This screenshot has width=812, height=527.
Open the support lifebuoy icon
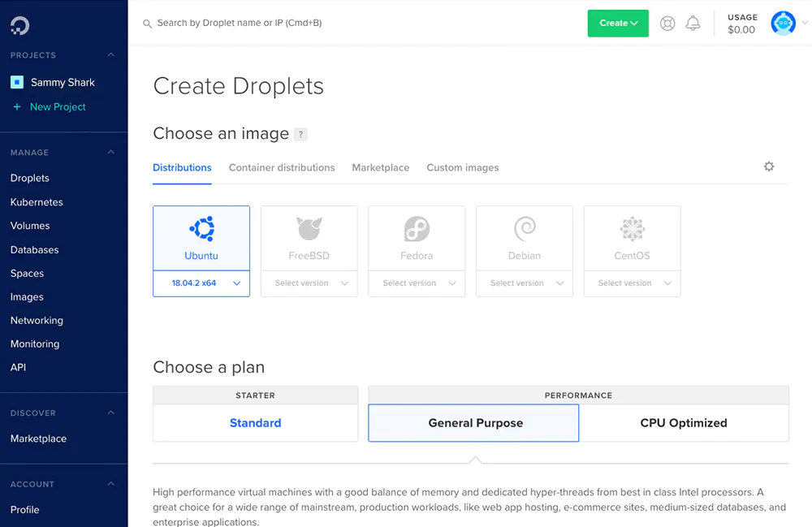[667, 24]
